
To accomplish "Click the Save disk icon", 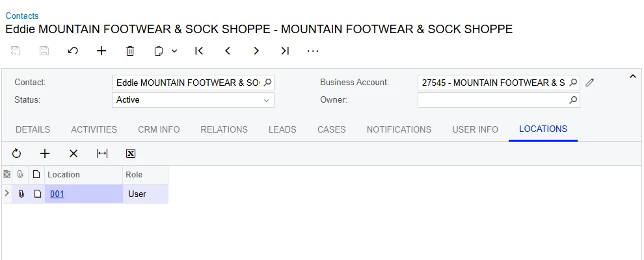I will point(44,51).
